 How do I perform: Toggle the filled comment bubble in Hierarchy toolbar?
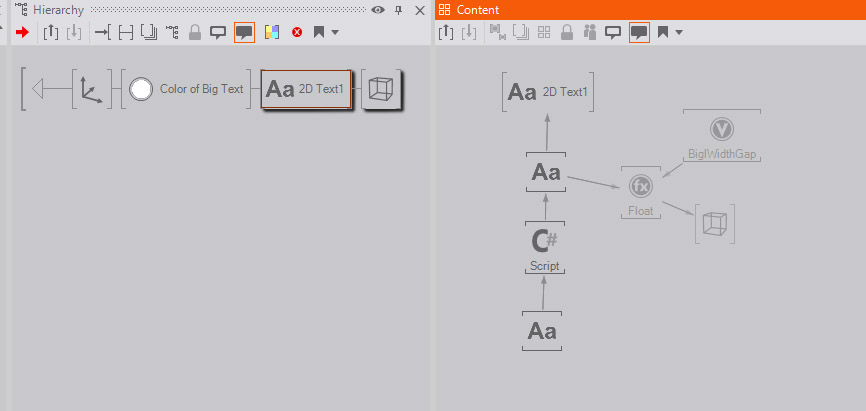point(244,32)
